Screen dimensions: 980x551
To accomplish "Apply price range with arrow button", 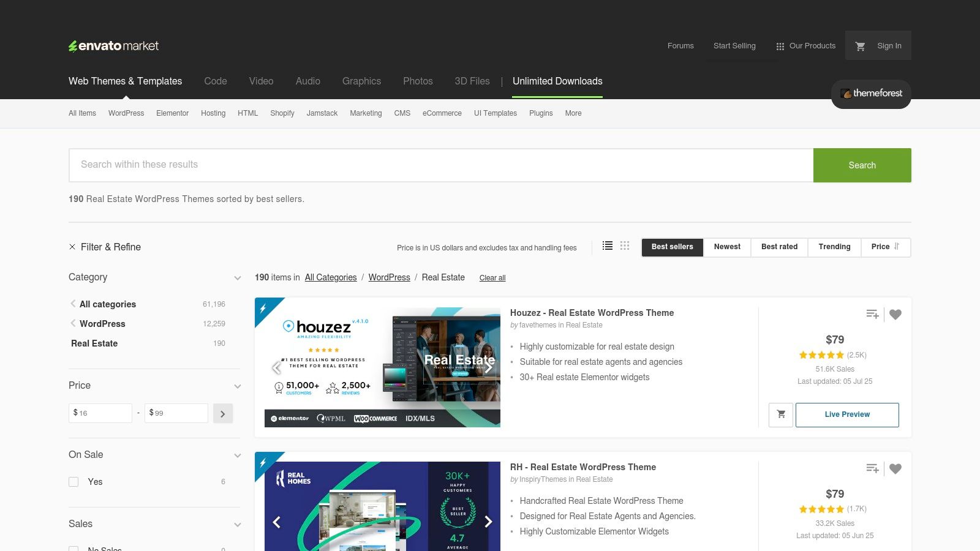I will 223,413.
